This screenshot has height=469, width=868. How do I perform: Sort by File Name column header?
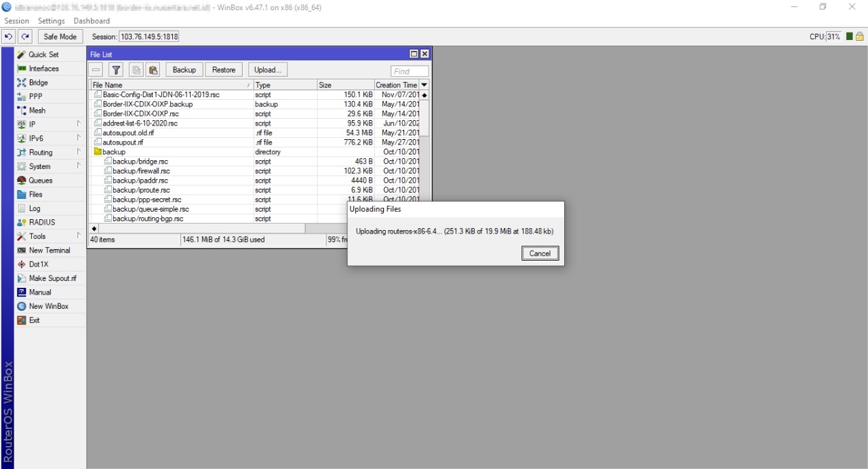pyautogui.click(x=172, y=85)
